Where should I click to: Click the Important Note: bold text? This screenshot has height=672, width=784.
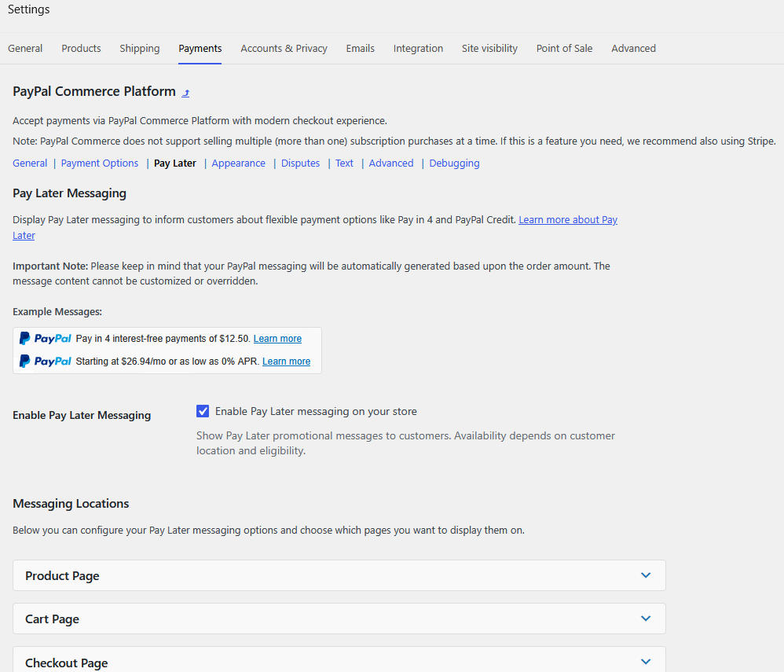pos(50,266)
